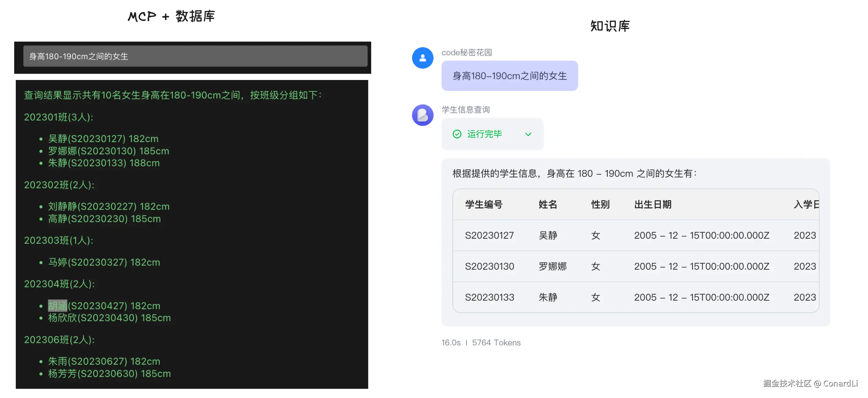Viewport: 868px width, 398px height.
Task: Click the user message bubble 身高180-190cm之间的女生
Action: (x=509, y=76)
